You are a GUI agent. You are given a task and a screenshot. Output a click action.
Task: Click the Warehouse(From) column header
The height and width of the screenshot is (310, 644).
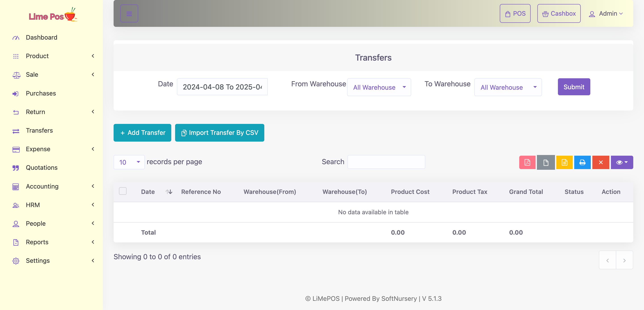coord(269,192)
